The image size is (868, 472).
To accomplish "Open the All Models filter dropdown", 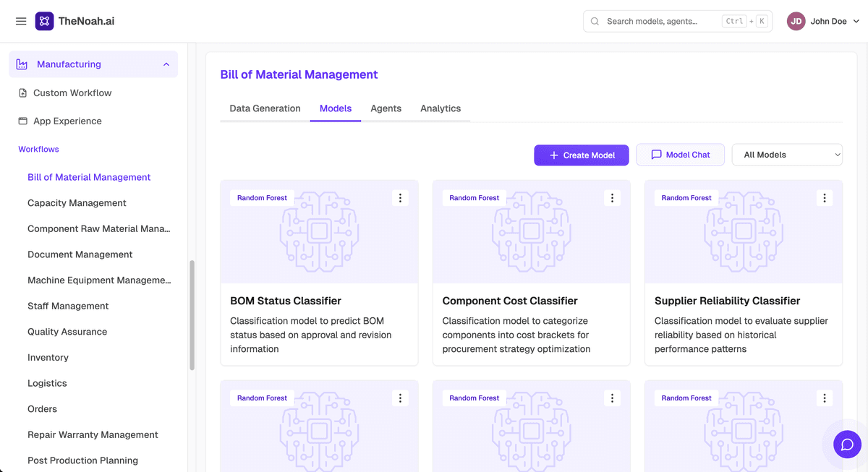I will pos(787,155).
